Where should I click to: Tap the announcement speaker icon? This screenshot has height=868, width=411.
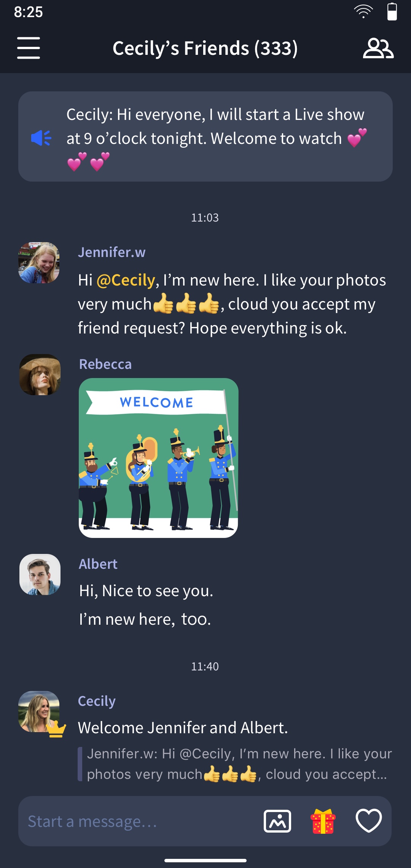coord(41,138)
